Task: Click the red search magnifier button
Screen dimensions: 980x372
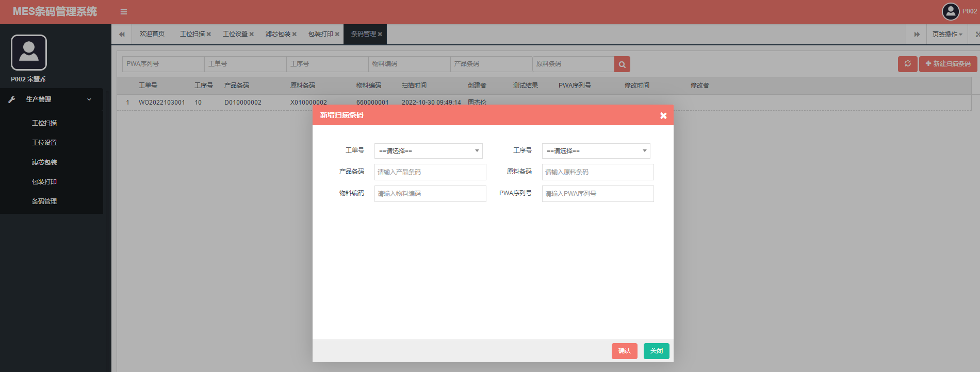Action: (x=622, y=64)
